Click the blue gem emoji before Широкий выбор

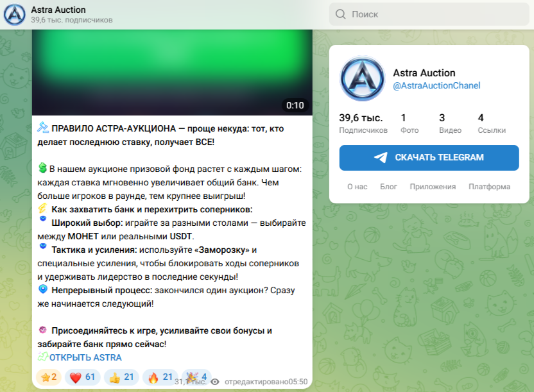click(43, 219)
